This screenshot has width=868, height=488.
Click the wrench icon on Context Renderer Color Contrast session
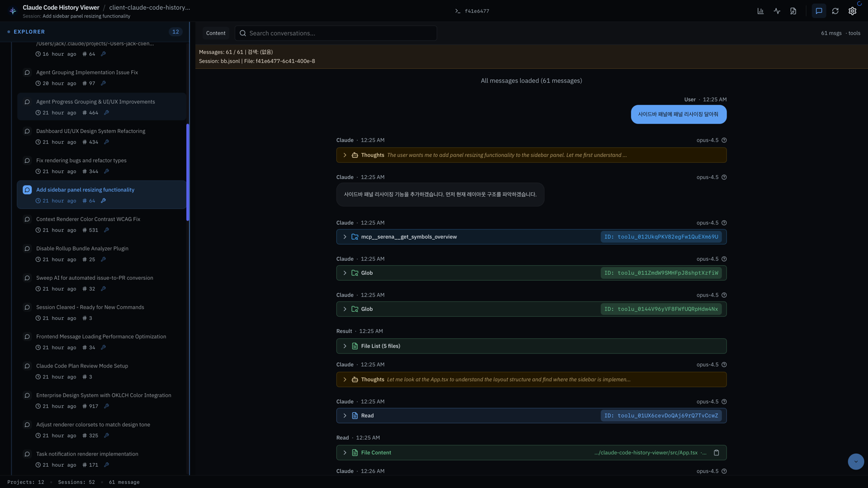(x=106, y=230)
